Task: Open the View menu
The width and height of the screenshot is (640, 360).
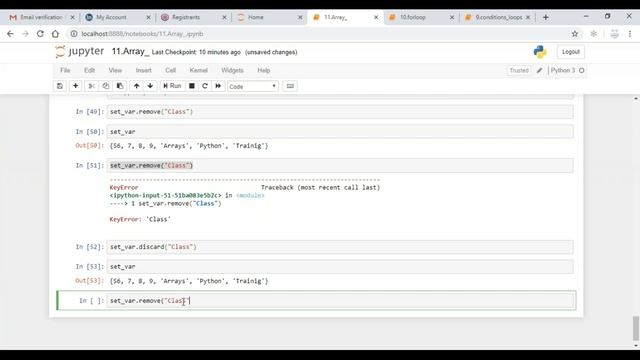Action: tap(115, 70)
